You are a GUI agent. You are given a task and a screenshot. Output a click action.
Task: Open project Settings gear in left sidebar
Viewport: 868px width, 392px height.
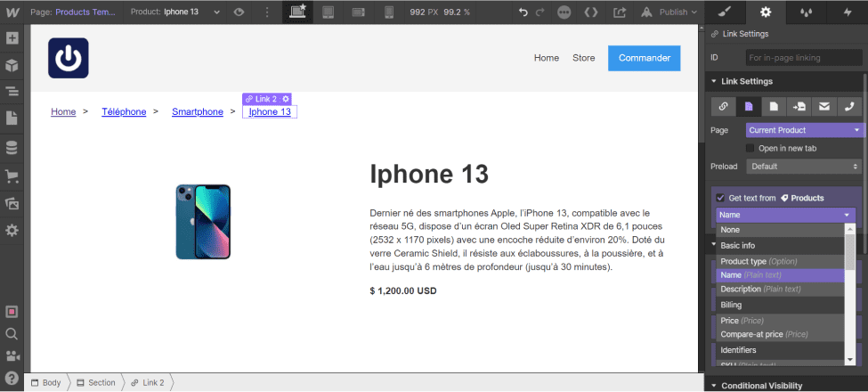12,230
